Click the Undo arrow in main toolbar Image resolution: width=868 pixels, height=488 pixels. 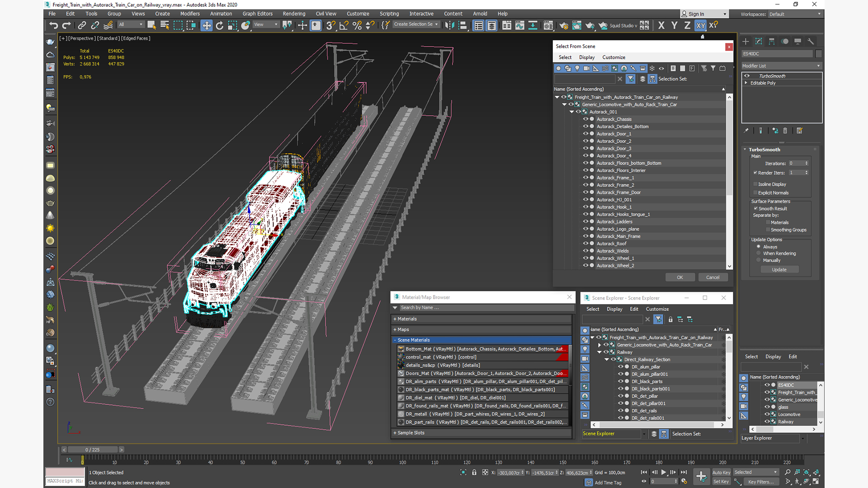53,25
